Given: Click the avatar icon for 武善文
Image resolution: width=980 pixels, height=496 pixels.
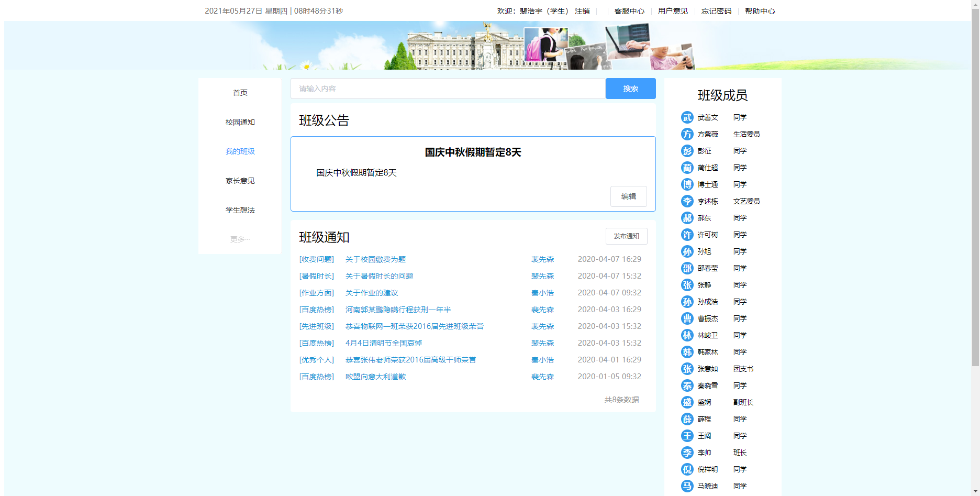Looking at the screenshot, I should tap(687, 117).
